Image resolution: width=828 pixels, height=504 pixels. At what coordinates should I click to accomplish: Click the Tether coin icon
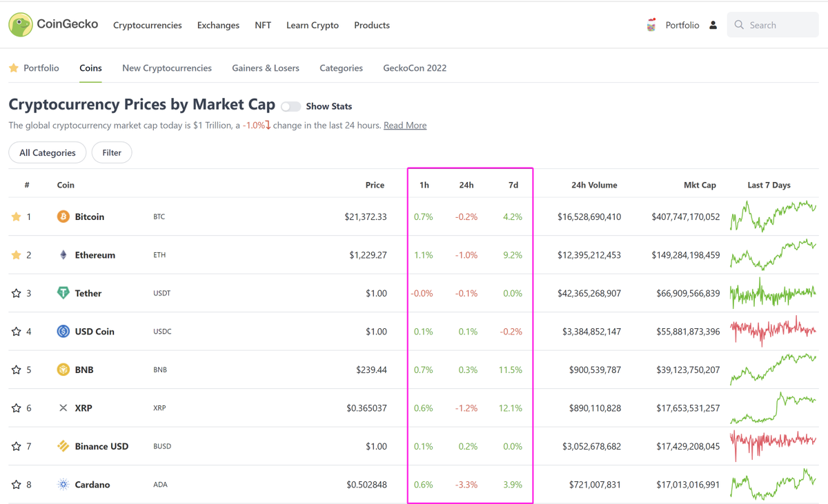[x=63, y=293]
